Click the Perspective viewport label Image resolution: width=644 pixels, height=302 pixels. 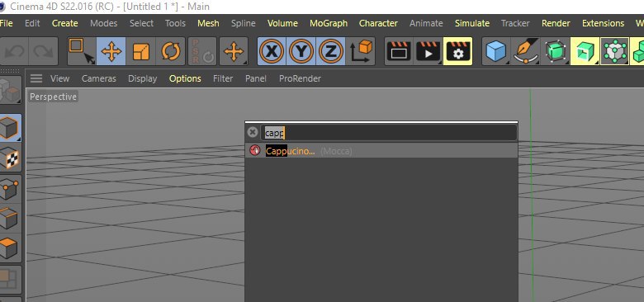(x=53, y=97)
